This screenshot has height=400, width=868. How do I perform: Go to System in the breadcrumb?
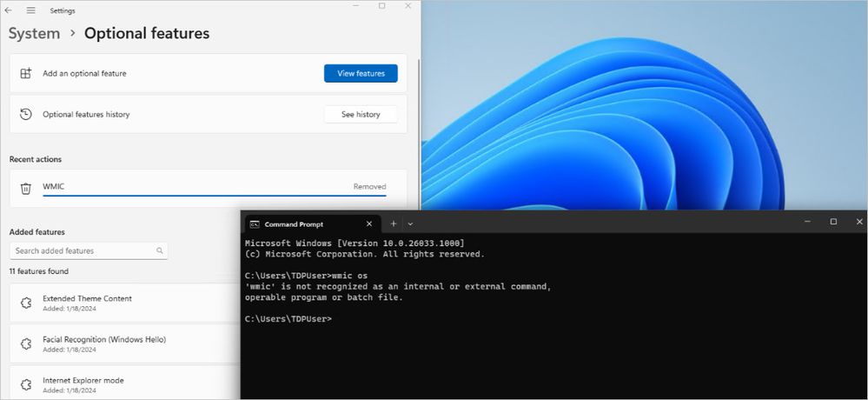(x=35, y=33)
